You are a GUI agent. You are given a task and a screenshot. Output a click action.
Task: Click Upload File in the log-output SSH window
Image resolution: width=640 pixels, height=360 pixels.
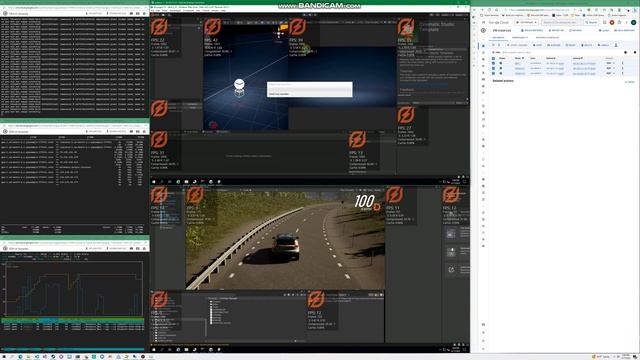pos(95,13)
